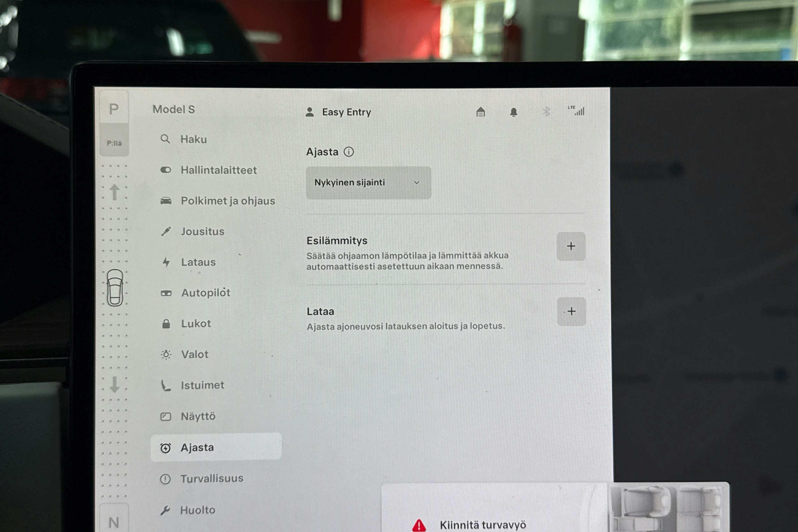This screenshot has width=798, height=532.
Task: Open Autopilot settings
Action: coord(216,293)
